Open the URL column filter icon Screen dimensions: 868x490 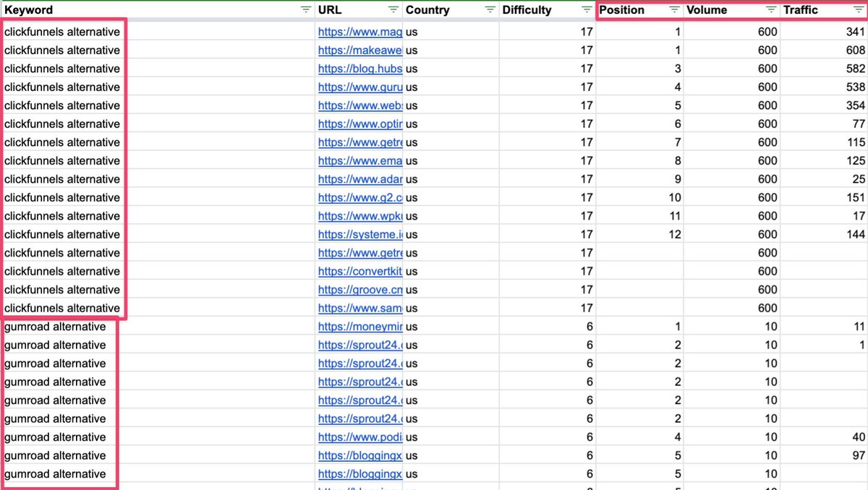tap(393, 10)
